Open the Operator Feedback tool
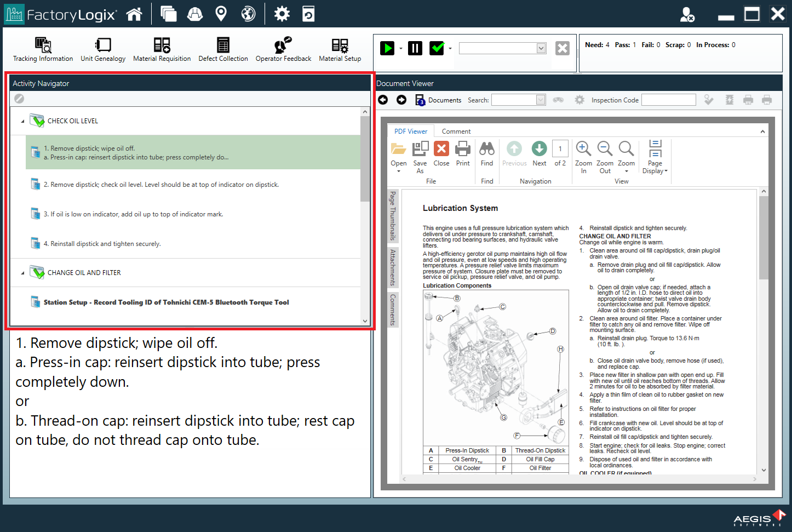This screenshot has width=792, height=532. click(283, 49)
